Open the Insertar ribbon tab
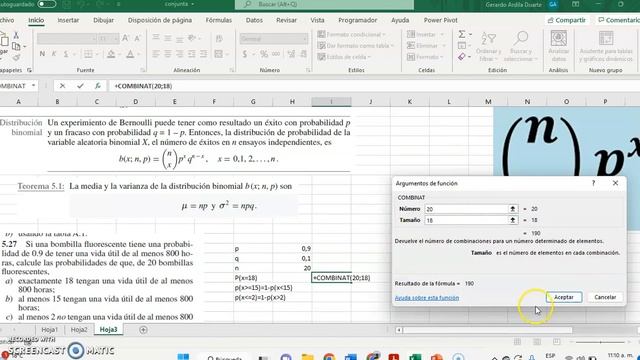 (68, 20)
